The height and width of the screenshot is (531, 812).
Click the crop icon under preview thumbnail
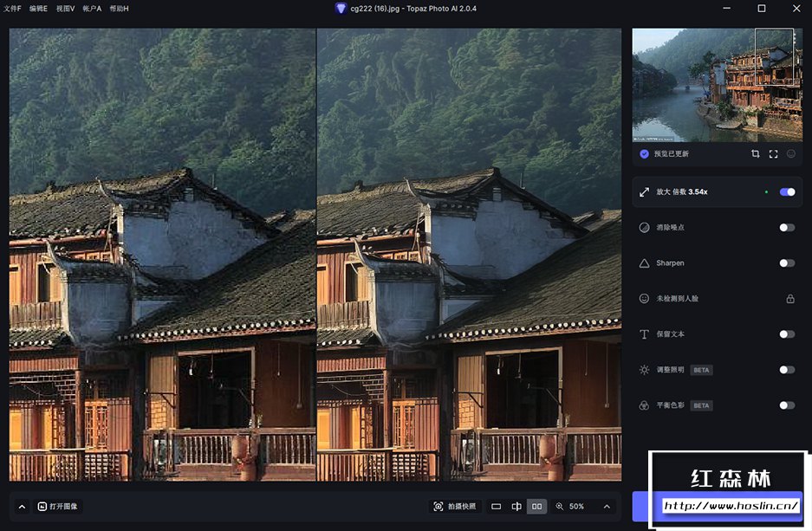coord(755,153)
